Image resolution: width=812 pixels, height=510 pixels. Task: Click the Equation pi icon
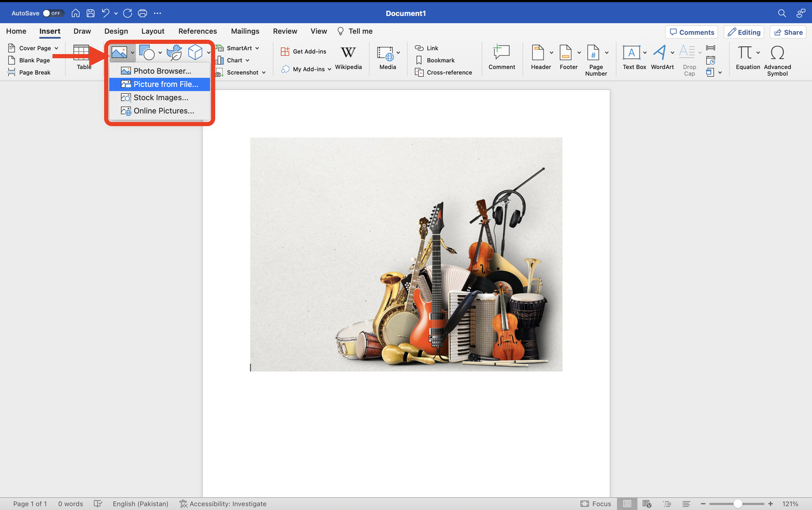point(745,53)
